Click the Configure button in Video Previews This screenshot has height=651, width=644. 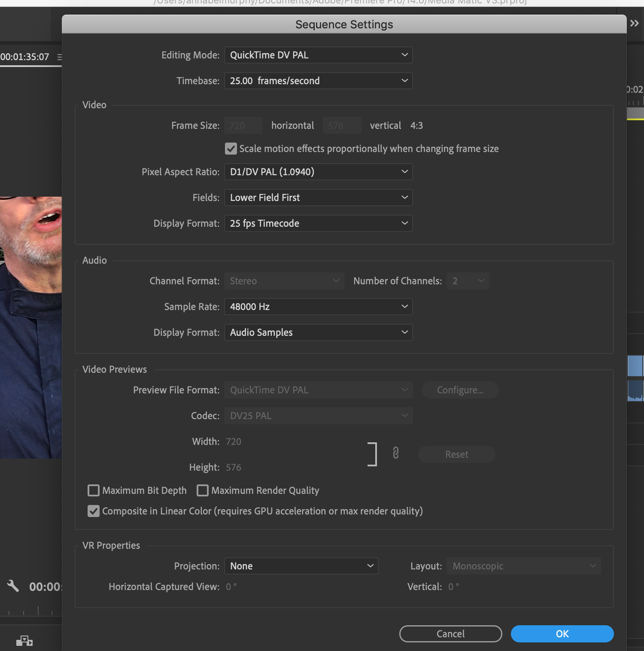[460, 390]
